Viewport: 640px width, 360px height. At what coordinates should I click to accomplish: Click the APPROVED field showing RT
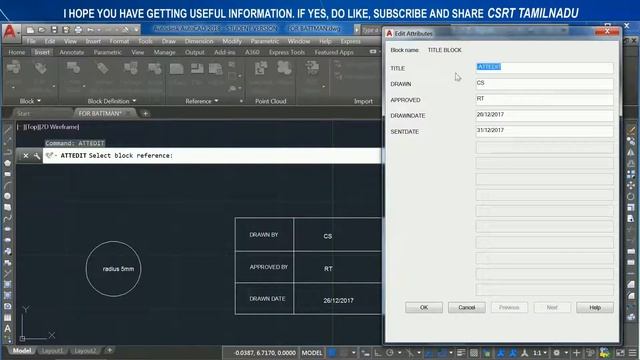544,99
